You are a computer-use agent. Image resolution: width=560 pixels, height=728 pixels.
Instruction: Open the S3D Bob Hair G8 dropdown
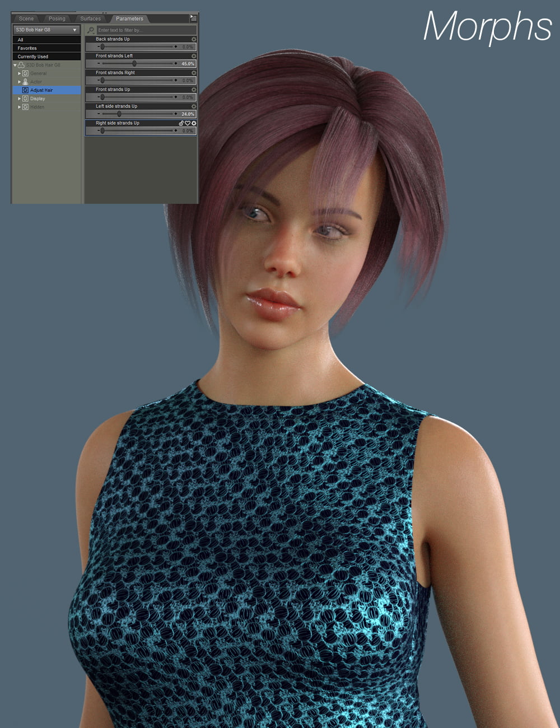pyautogui.click(x=45, y=30)
